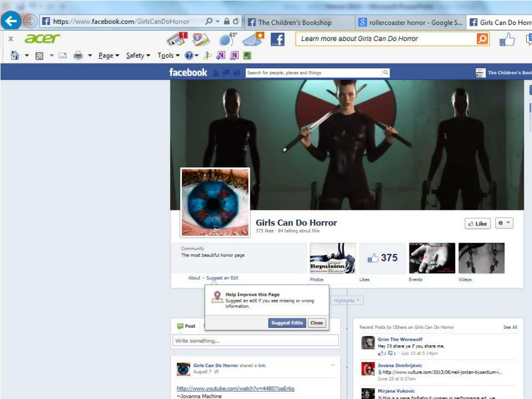Close the Acer toolbar with the X

pyautogui.click(x=11, y=38)
